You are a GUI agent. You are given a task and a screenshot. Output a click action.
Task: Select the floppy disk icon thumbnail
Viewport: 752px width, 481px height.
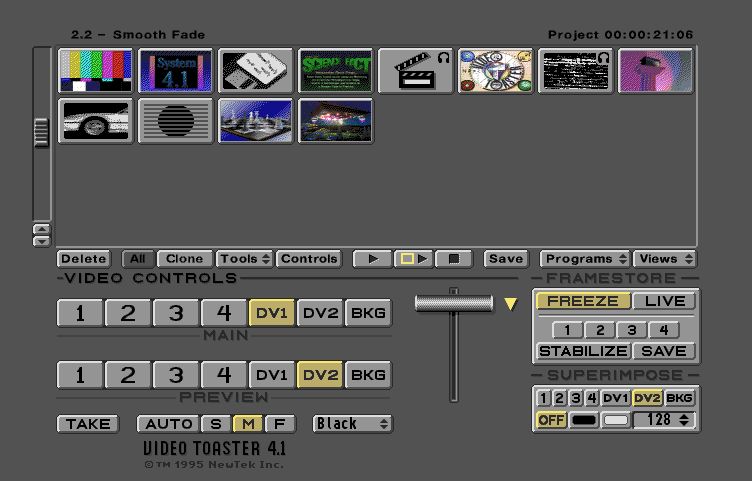pyautogui.click(x=256, y=70)
